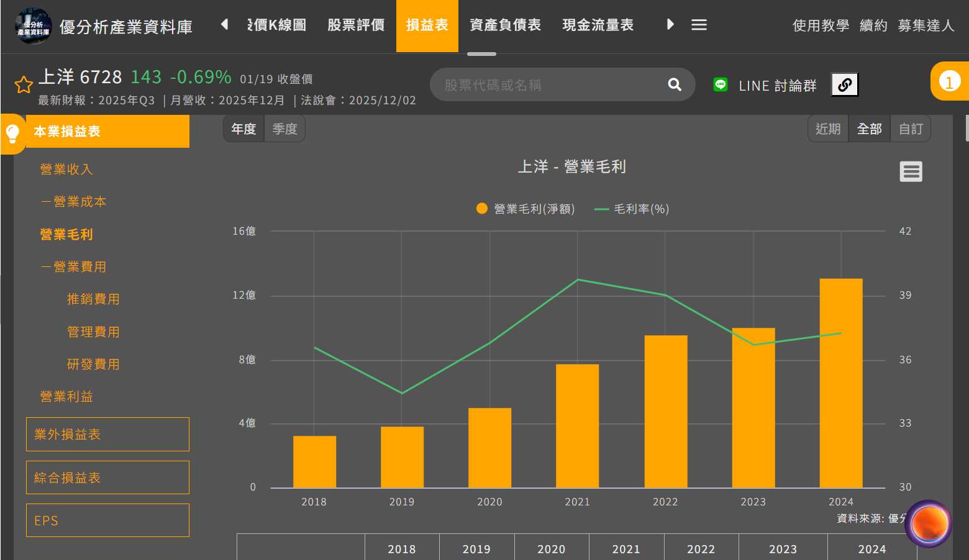
Task: Click the orange notification badge
Action: (949, 81)
